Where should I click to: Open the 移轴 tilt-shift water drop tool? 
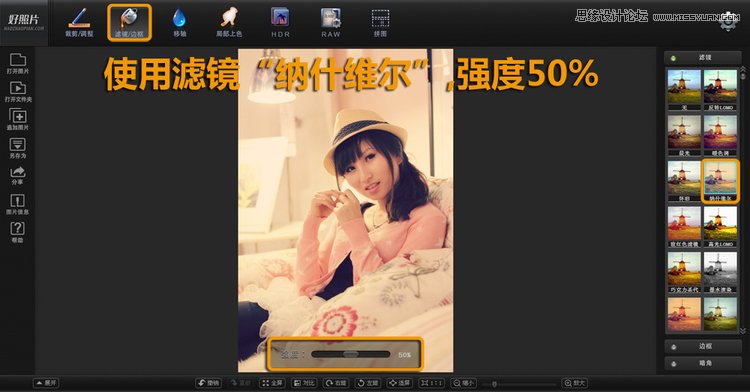point(179,22)
